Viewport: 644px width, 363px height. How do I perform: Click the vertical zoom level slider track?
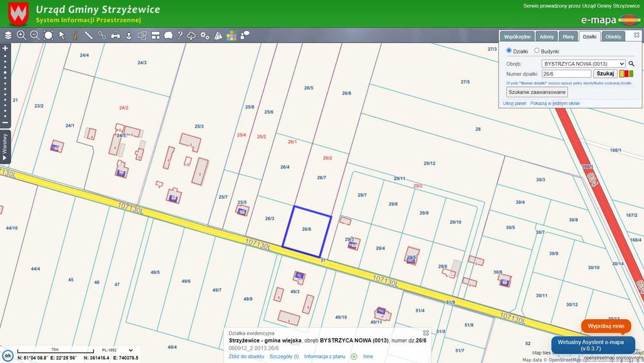[5, 86]
